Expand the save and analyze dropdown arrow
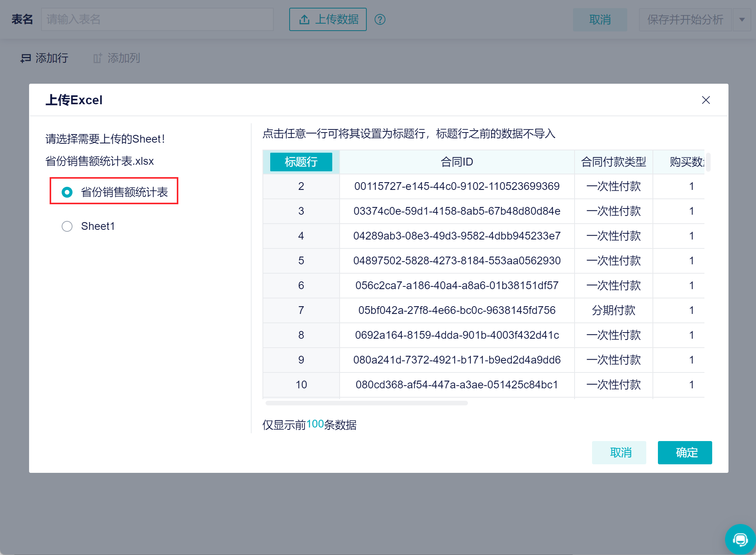The height and width of the screenshot is (555, 756). click(x=742, y=19)
